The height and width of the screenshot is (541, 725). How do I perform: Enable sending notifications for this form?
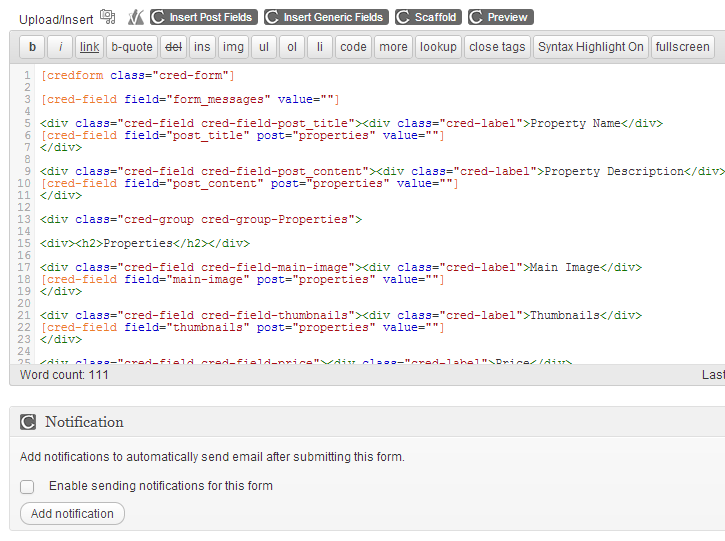click(27, 487)
